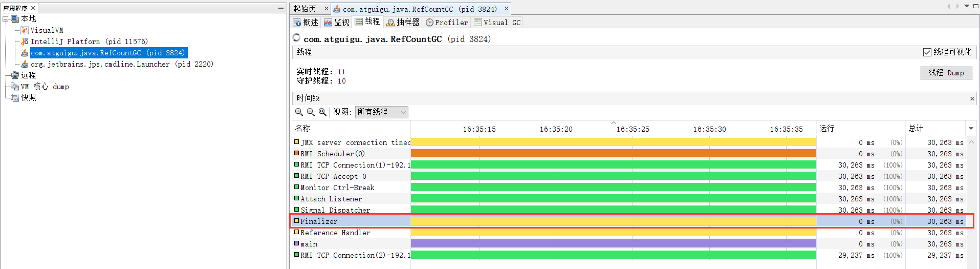
Task: Click the scroll tabs left arrow
Action: (948, 6)
